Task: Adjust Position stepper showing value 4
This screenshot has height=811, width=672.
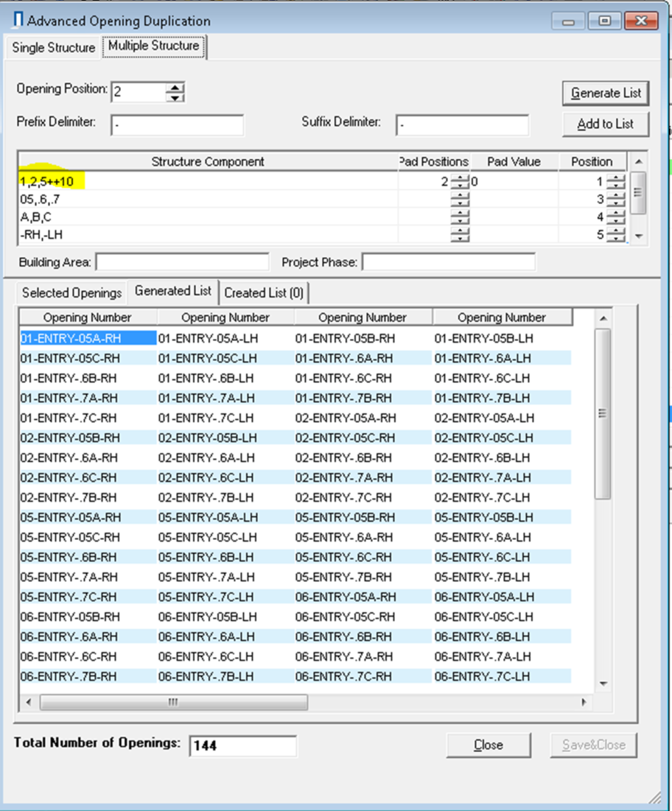Action: (x=615, y=217)
